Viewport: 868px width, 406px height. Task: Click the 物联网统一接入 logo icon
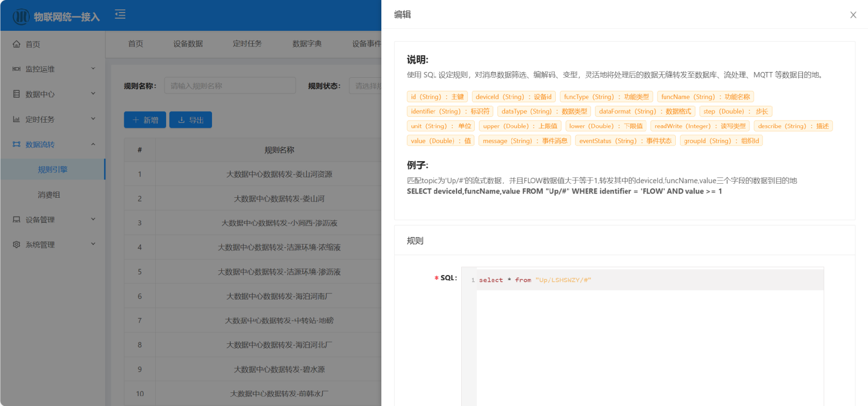pos(21,17)
